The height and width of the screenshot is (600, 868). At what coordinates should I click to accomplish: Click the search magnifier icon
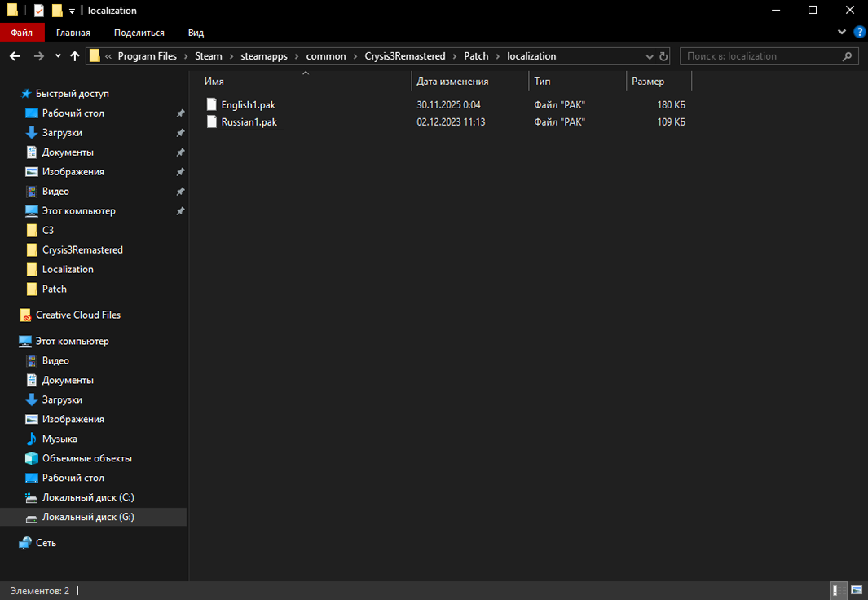[x=847, y=56]
